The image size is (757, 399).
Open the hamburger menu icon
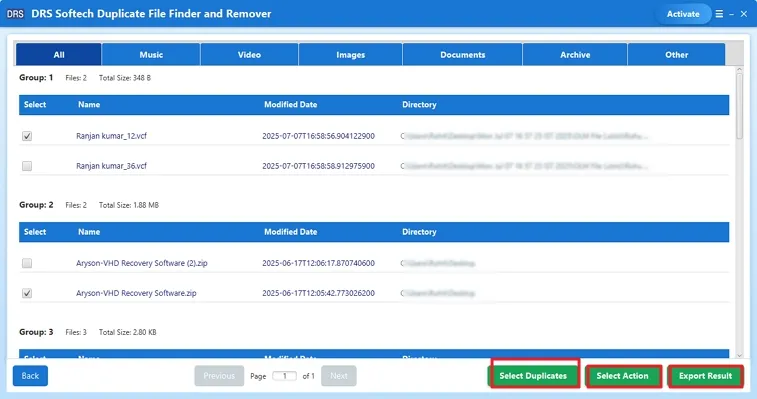point(719,14)
